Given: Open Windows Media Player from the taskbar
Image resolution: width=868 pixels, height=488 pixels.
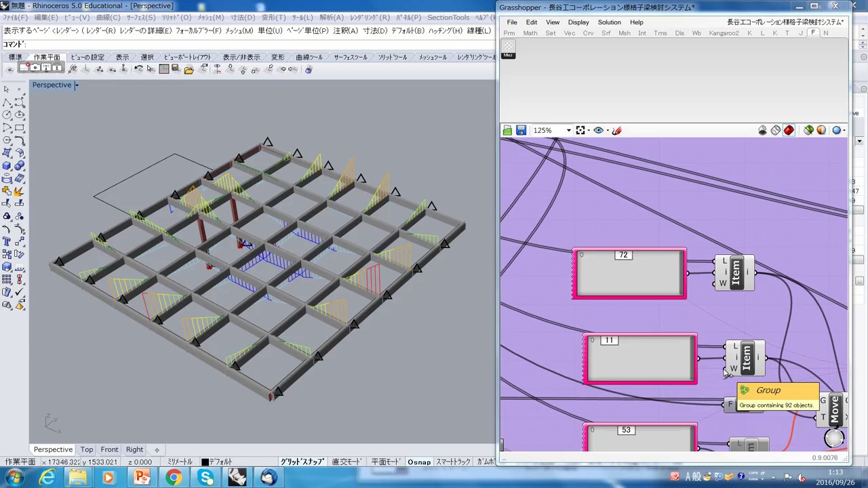Looking at the screenshot, I should [108, 478].
